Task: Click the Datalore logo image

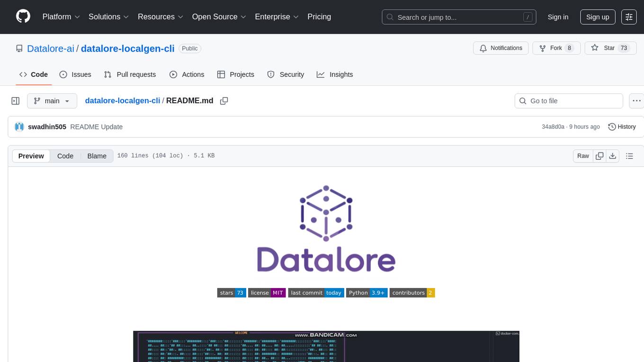Action: point(326,228)
